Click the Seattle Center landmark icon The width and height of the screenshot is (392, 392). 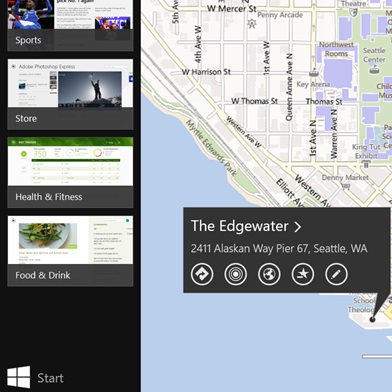[x=374, y=70]
